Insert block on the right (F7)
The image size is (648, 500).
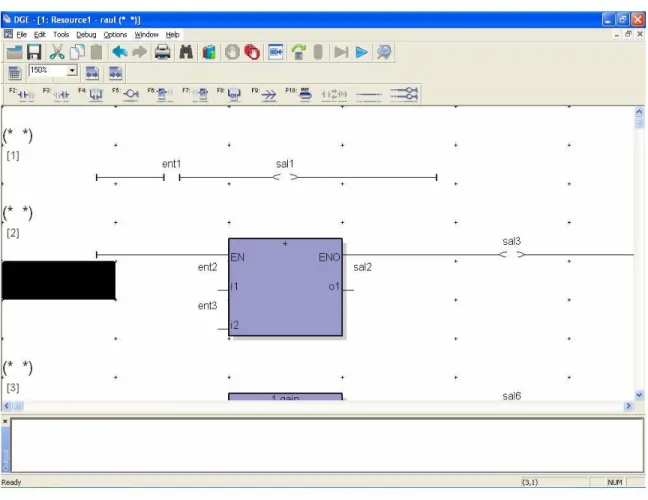(x=195, y=94)
